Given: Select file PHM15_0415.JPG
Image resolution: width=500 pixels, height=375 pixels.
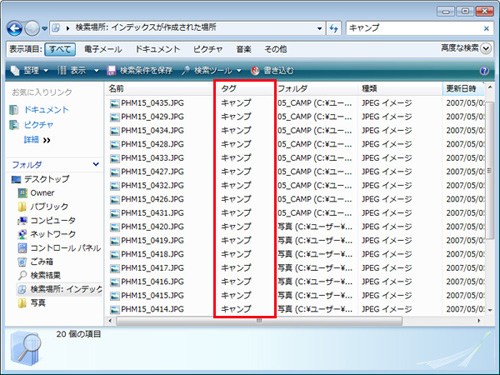Looking at the screenshot, I should [152, 295].
